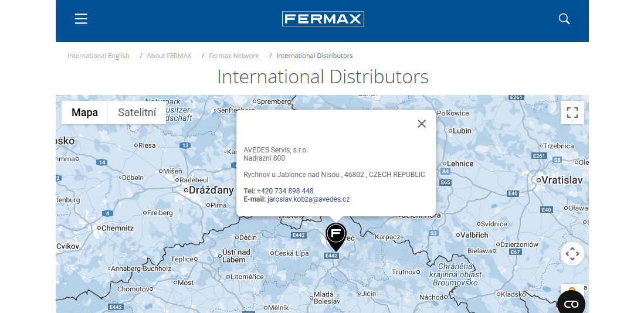
Task: Click the Döbeln map label
Action: pyautogui.click(x=133, y=178)
